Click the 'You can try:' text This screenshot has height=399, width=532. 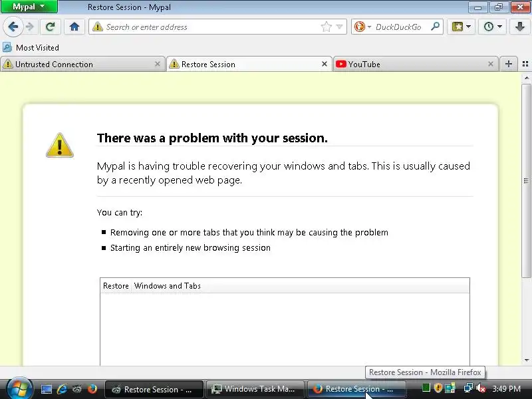pyautogui.click(x=120, y=213)
